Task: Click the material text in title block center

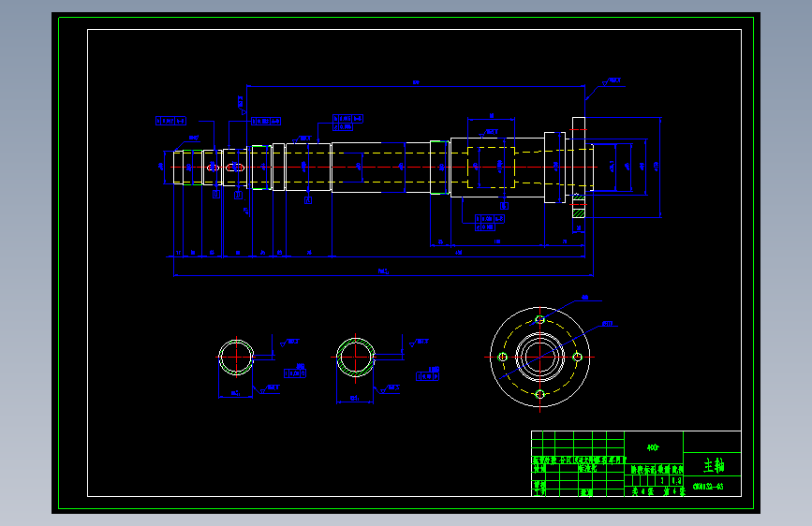Action: tap(653, 447)
